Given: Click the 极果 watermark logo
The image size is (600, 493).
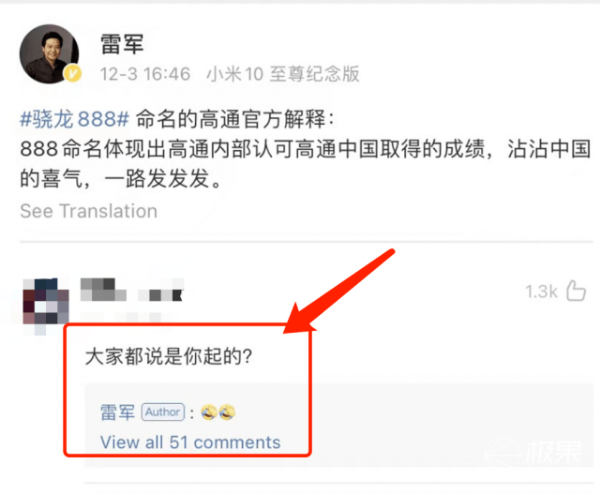Looking at the screenshot, I should 532,452.
